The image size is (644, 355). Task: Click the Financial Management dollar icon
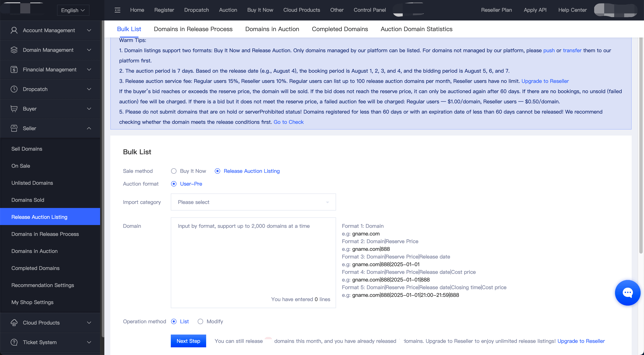(x=14, y=69)
